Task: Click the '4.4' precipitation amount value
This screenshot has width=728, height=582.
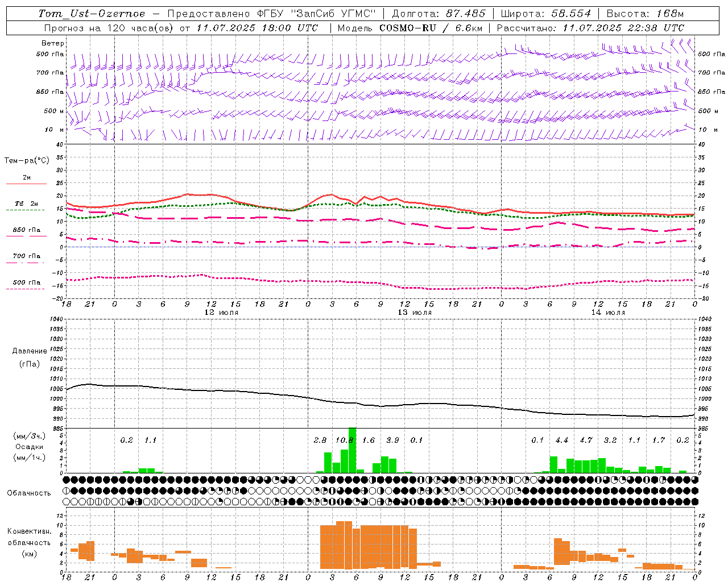Action: (x=562, y=440)
